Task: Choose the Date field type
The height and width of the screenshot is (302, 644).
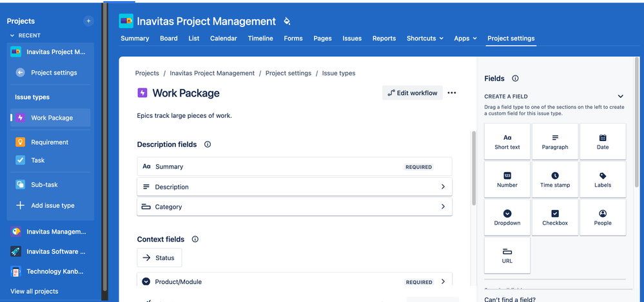Action: pyautogui.click(x=603, y=142)
